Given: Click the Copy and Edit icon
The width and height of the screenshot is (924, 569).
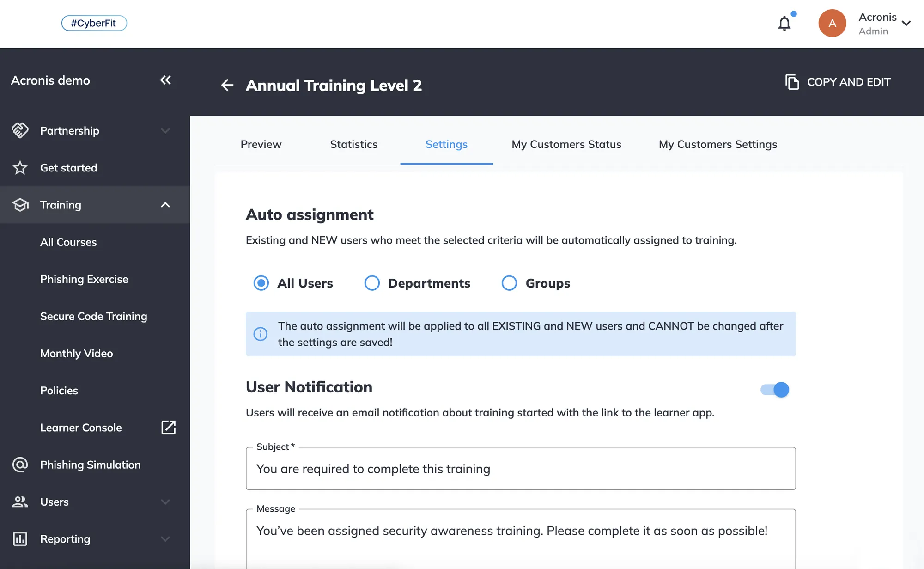Looking at the screenshot, I should (x=792, y=82).
